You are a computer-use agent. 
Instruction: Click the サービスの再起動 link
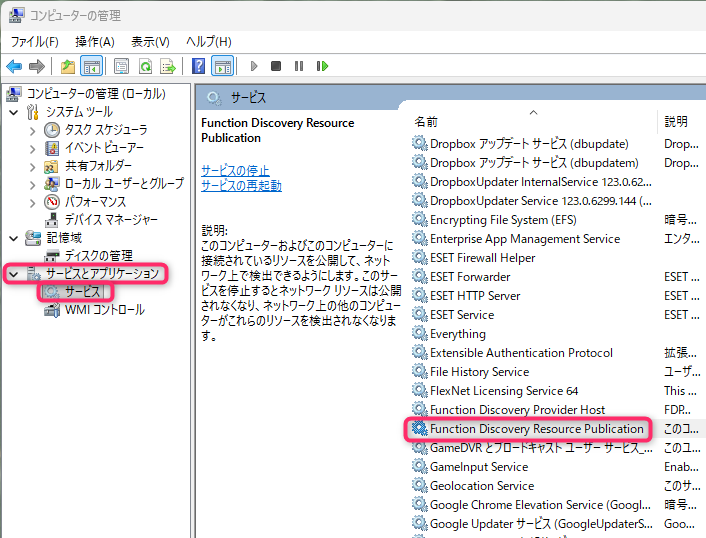(241, 185)
